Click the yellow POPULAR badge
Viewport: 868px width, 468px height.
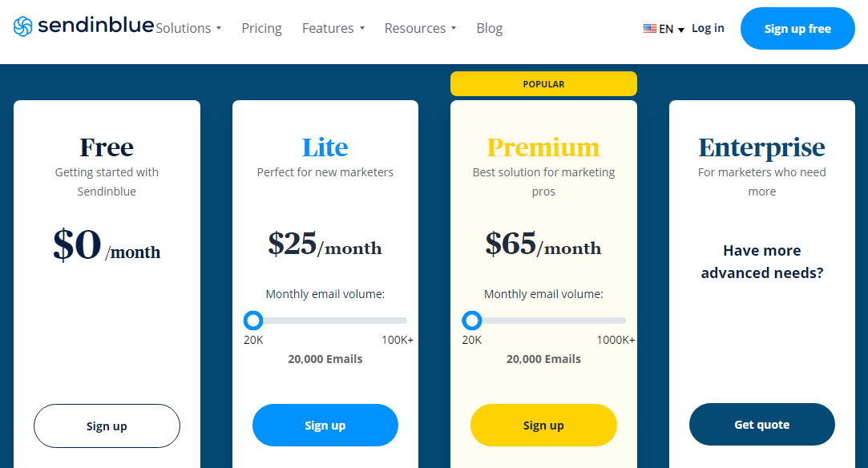click(543, 84)
